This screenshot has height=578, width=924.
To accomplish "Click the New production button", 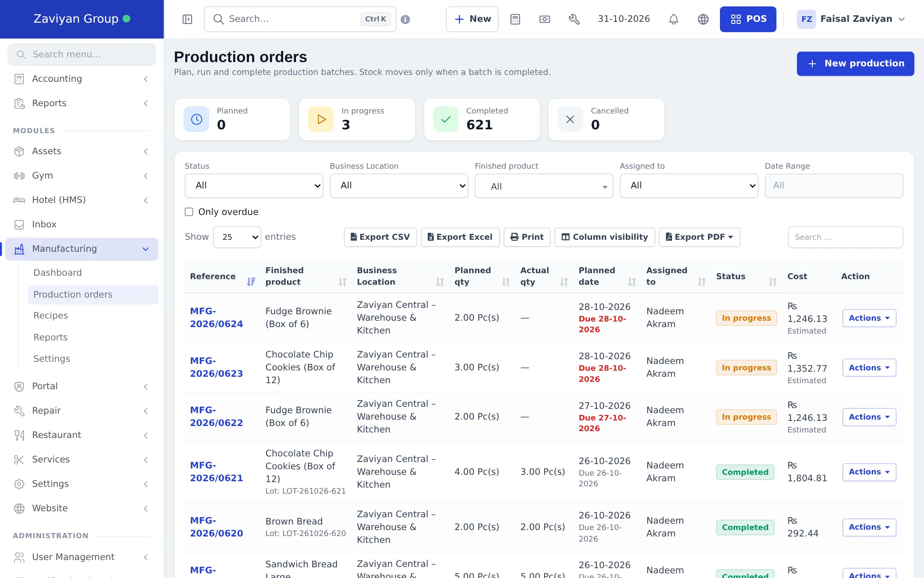I will pos(856,64).
